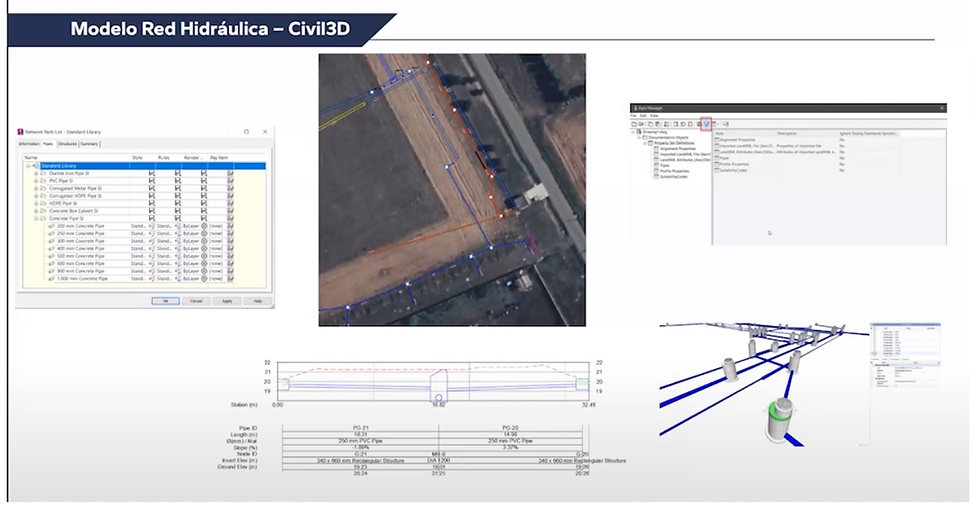Collapse the Concrete Pipe SI folder
980x506 pixels.
click(x=36, y=218)
